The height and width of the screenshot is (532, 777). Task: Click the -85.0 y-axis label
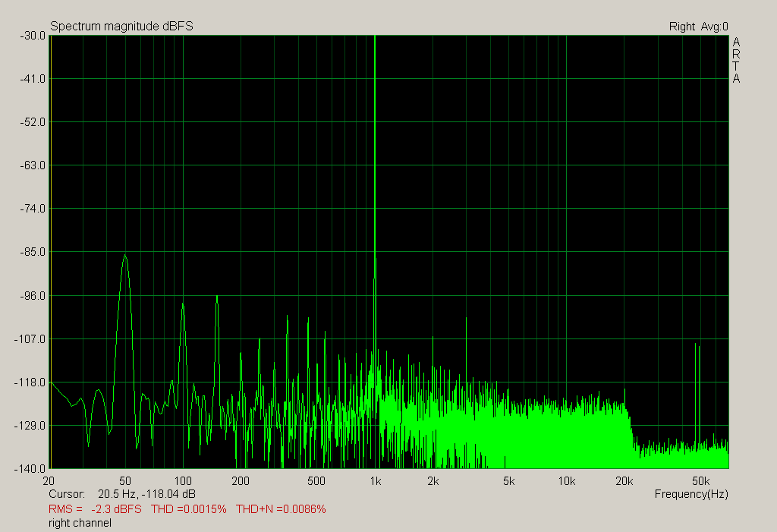click(x=33, y=252)
